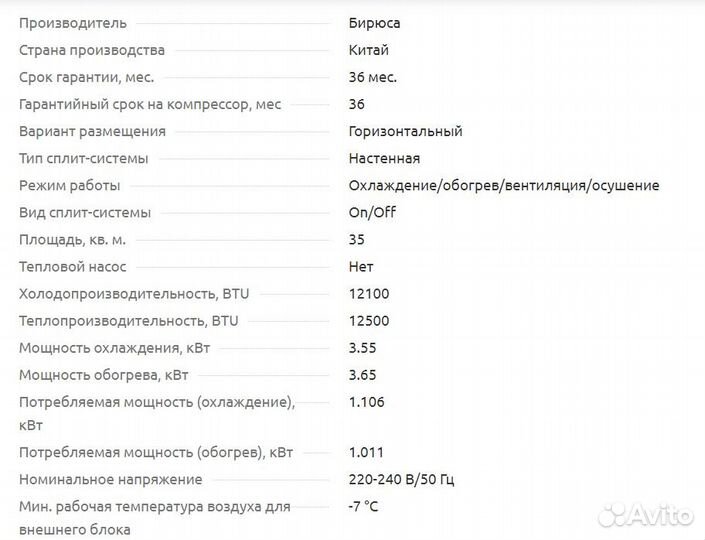Screen dimensions: 705x540
Task: Click the On/Off split-system kind value
Action: [x=372, y=212]
